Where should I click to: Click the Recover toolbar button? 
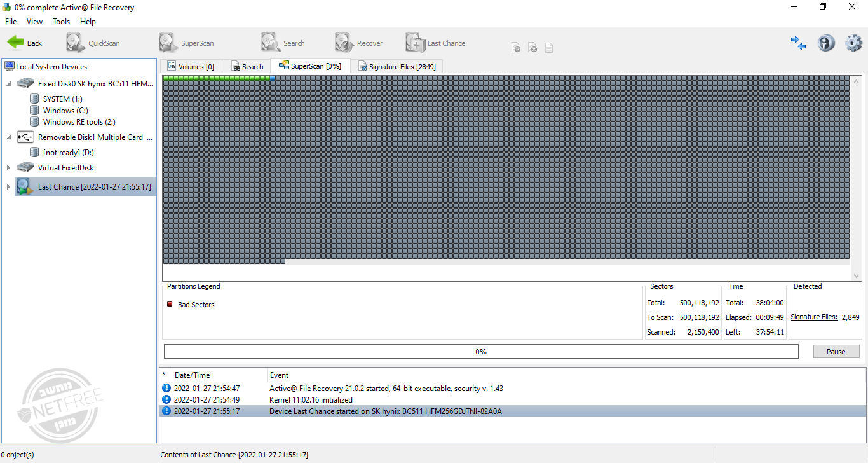tap(359, 43)
